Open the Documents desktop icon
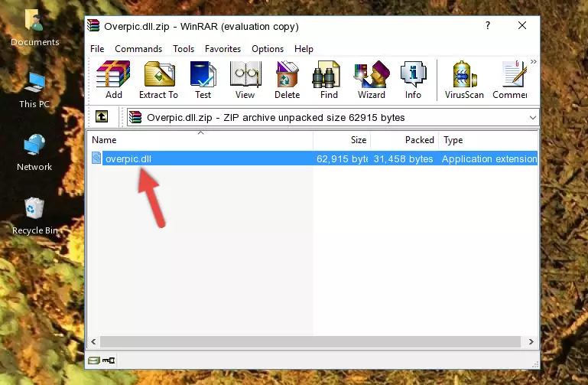Viewport: 588px width, 385px height. (34, 27)
